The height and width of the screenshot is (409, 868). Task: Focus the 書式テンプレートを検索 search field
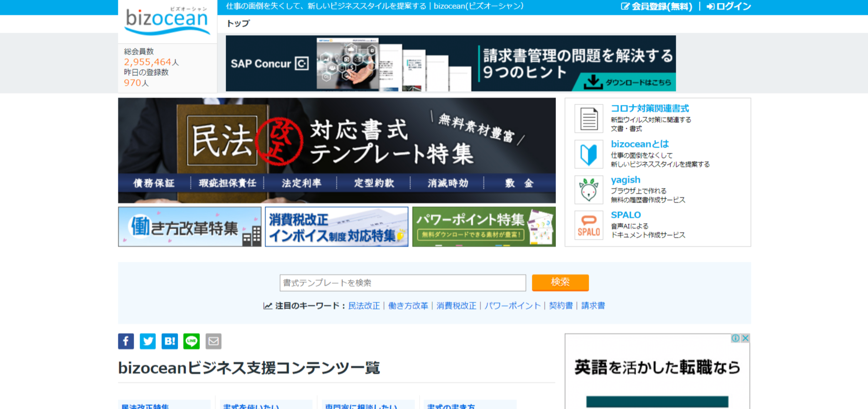coord(403,283)
